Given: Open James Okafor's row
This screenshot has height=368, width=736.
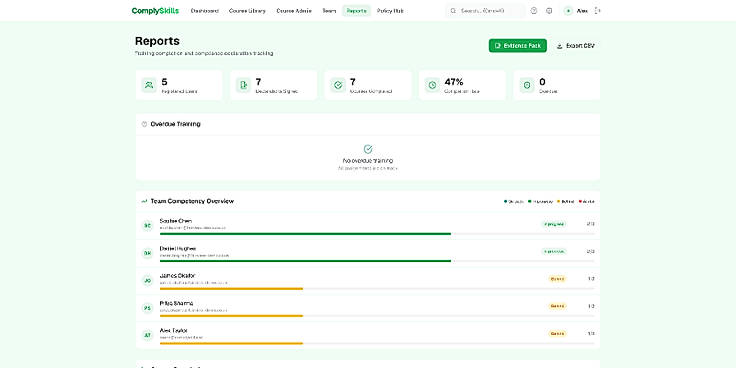Looking at the screenshot, I should [368, 281].
